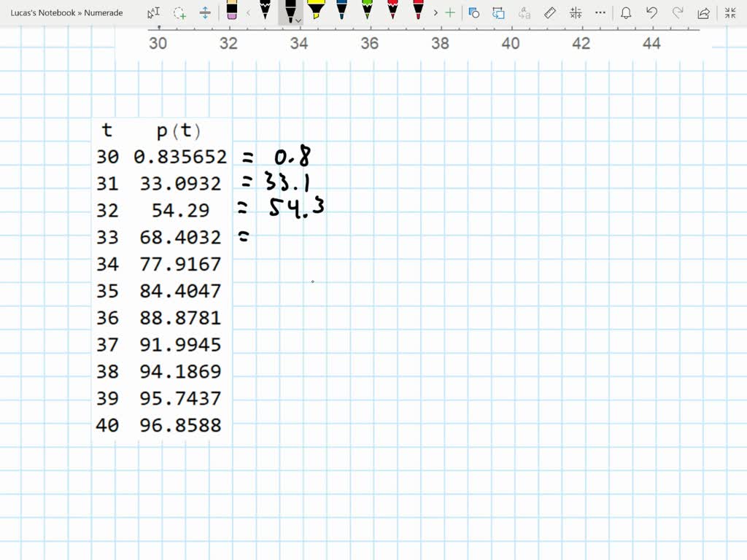Choose the green pen tool

pyautogui.click(x=366, y=12)
